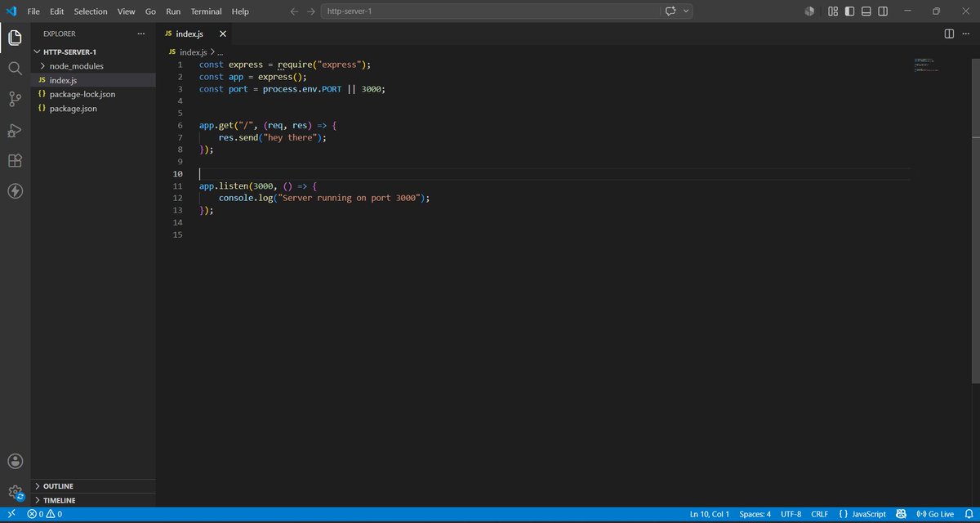Click the breadcrumb ellipsis after index.js
The image size is (980, 523).
[x=220, y=51]
